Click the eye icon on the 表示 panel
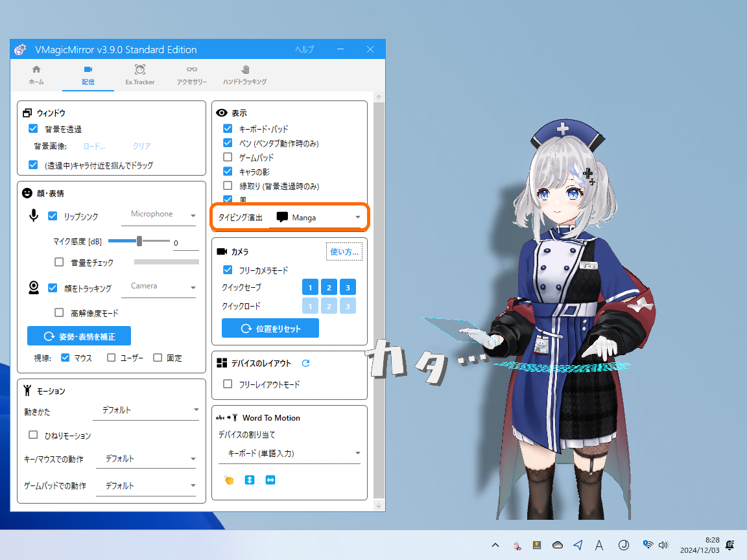This screenshot has height=560, width=747. pos(221,111)
